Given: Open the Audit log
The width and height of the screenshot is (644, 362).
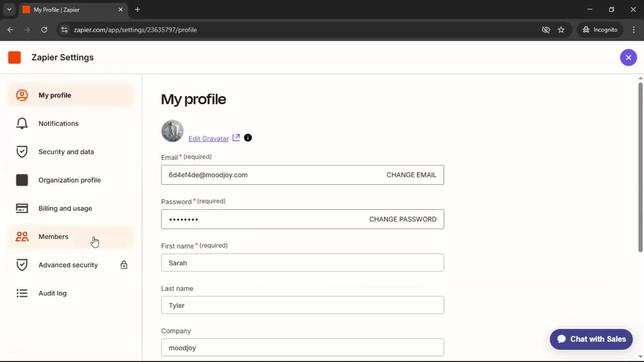Looking at the screenshot, I should point(71,293).
